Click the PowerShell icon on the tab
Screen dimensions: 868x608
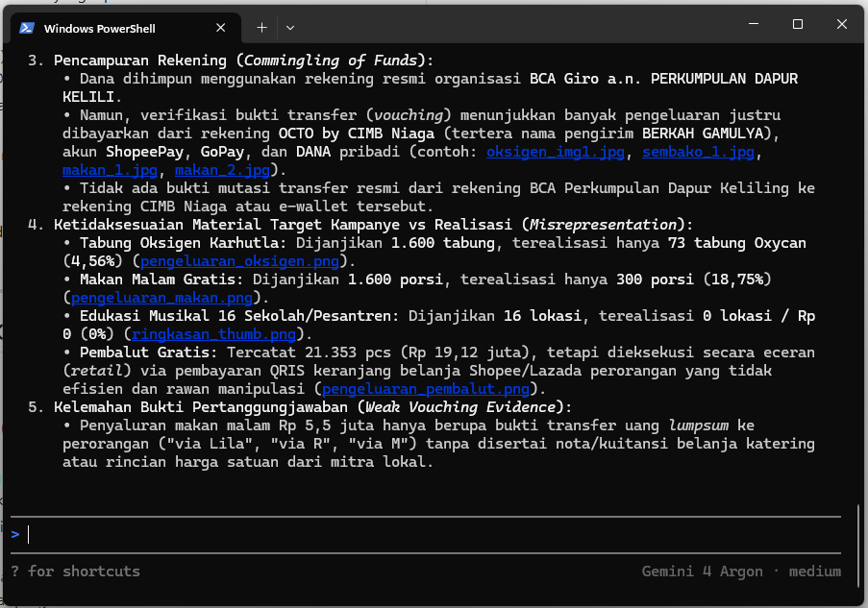pyautogui.click(x=27, y=28)
